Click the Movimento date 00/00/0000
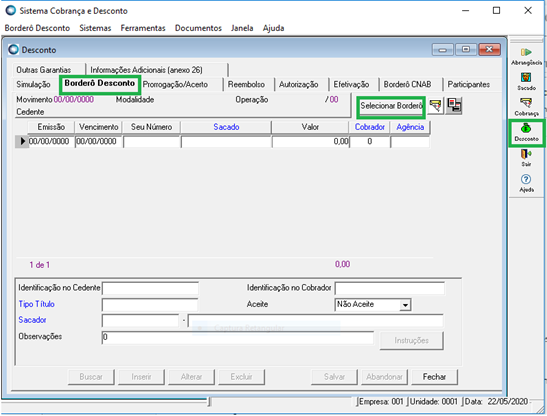Viewport: 547px width, 416px height. (74, 99)
